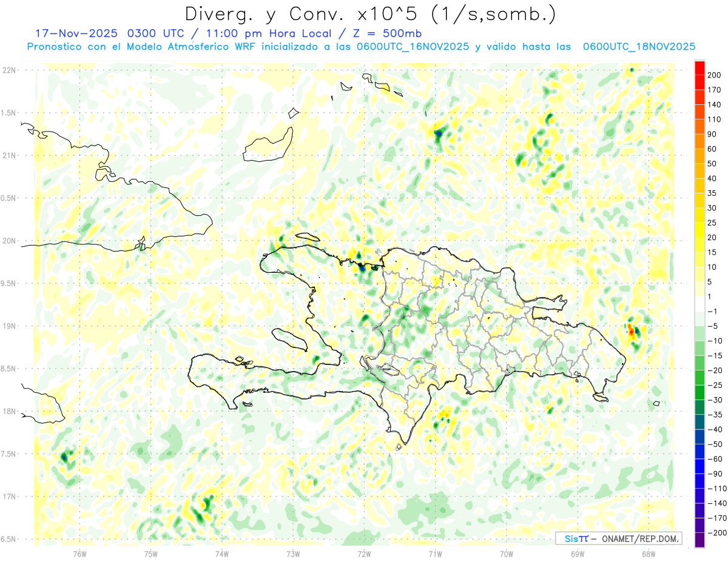Click the '-1' value on the color scale
The width and height of the screenshot is (728, 562).
coord(712,311)
